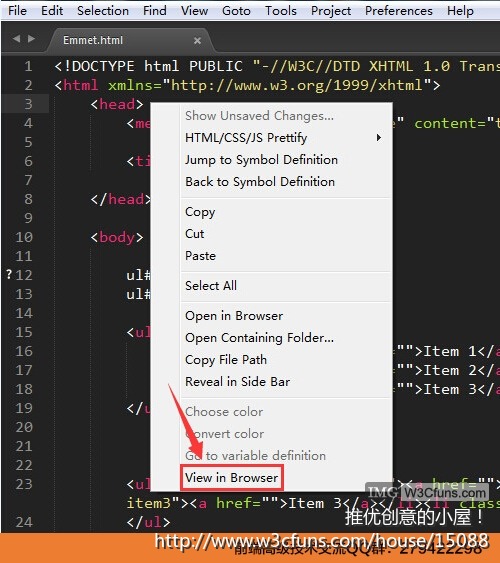
Task: Open the Selection menu
Action: (103, 11)
